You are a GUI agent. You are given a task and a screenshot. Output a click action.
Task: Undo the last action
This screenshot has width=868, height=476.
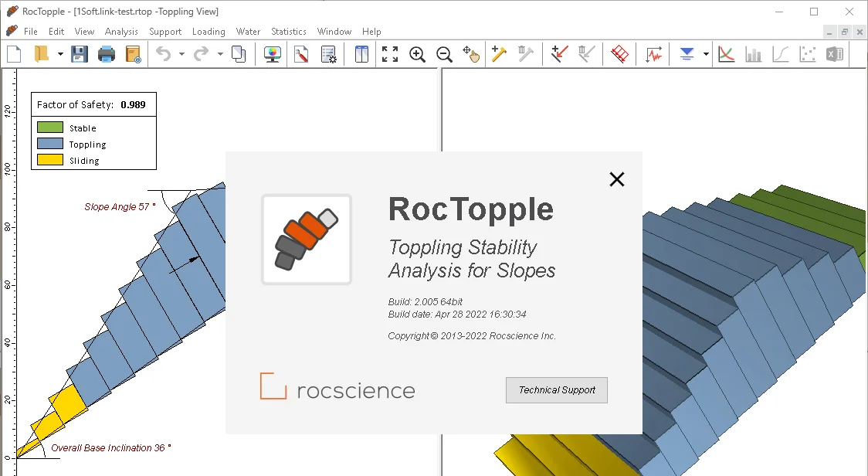tap(163, 54)
